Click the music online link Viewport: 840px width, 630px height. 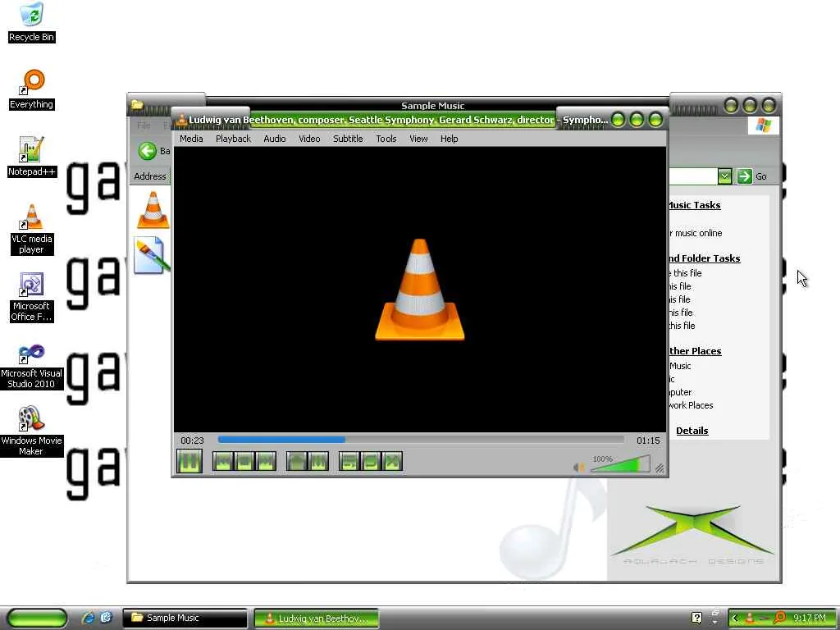tap(696, 233)
